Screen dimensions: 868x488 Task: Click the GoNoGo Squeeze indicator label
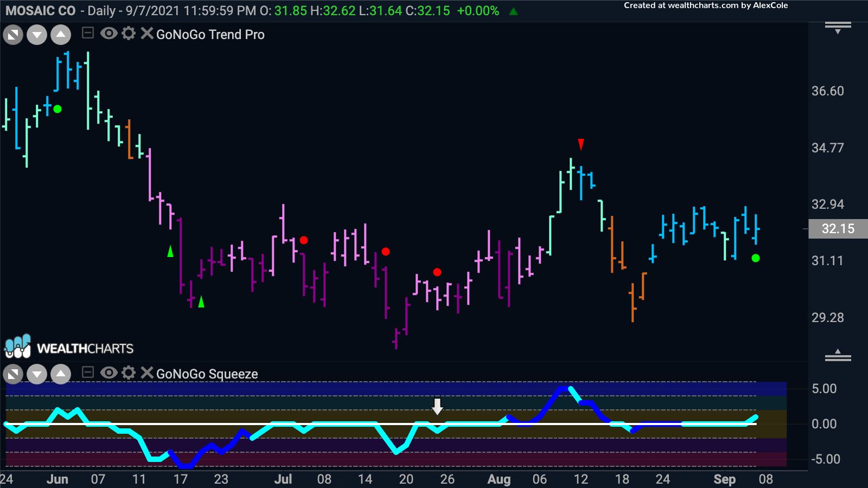pyautogui.click(x=207, y=374)
